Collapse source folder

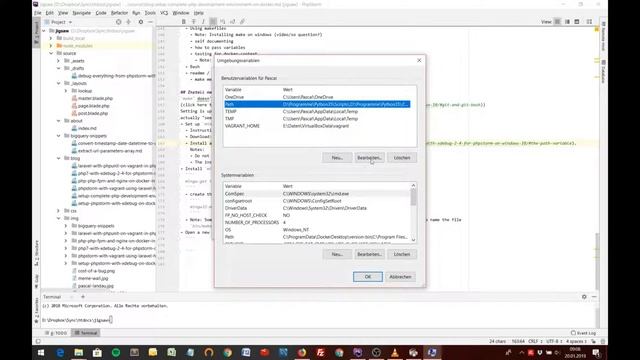click(x=51, y=53)
